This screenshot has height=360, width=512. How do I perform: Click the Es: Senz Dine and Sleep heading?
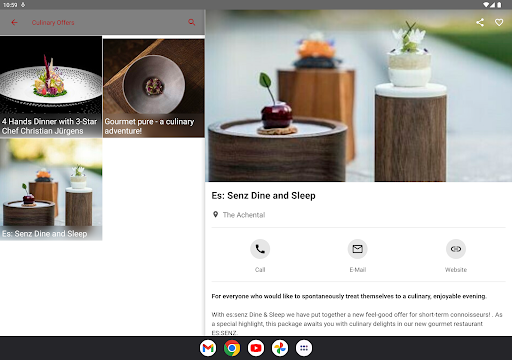click(263, 196)
